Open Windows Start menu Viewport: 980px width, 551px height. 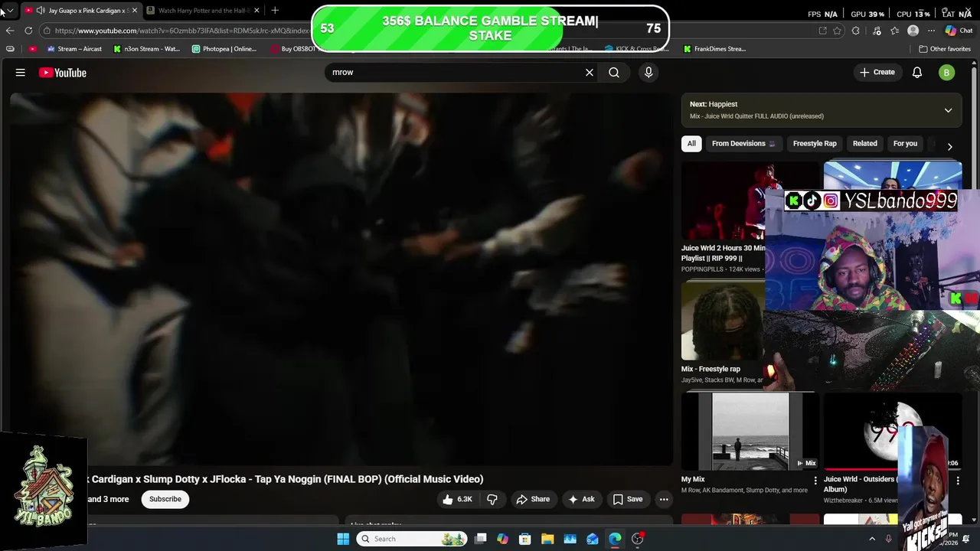pyautogui.click(x=343, y=539)
